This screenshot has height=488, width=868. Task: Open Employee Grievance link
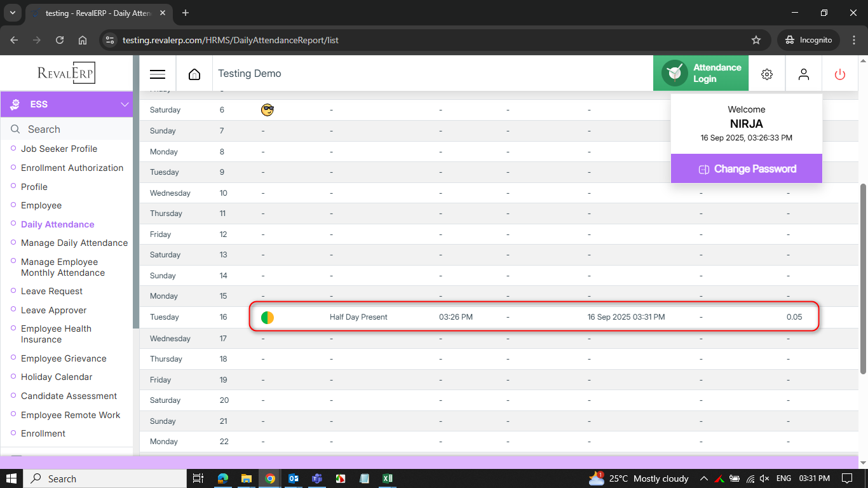click(x=64, y=358)
